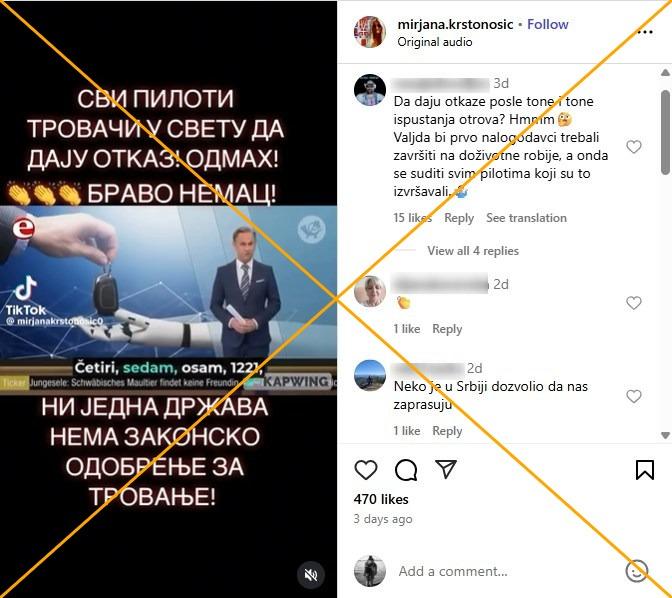Viewport: 672px width, 598px height.
Task: Show translation of first comment
Action: point(526,218)
